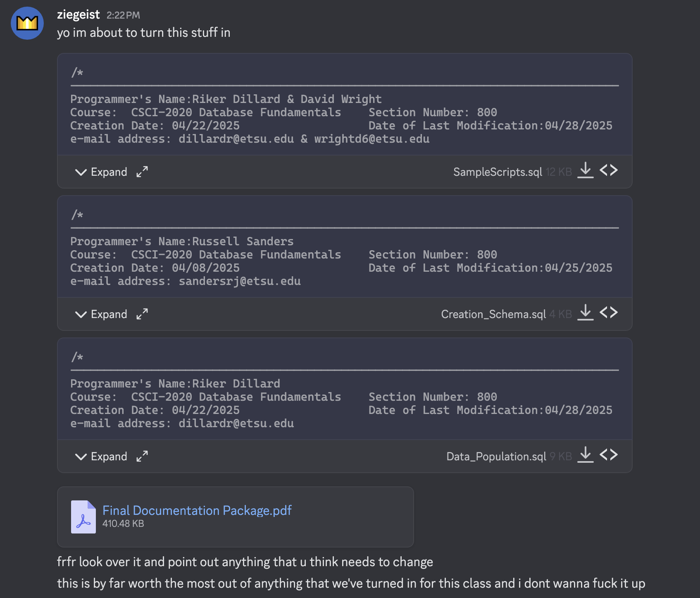Screen dimensions: 700x598
Task: Click the ziegeist username
Action: pyautogui.click(x=79, y=14)
